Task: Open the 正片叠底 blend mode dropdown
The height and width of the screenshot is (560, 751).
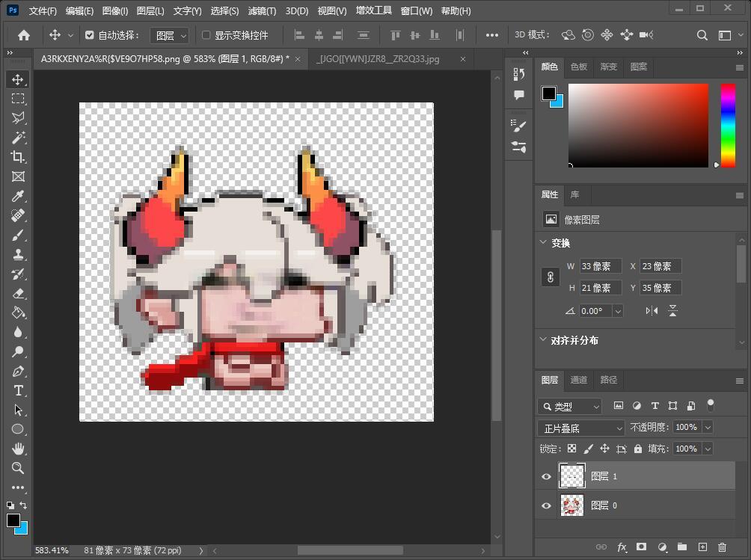Action: (581, 428)
